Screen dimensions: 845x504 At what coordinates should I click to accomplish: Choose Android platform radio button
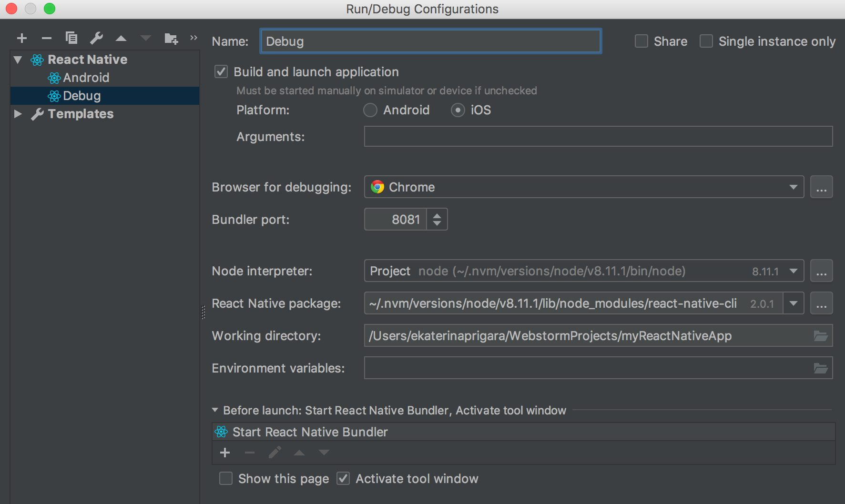(x=370, y=110)
